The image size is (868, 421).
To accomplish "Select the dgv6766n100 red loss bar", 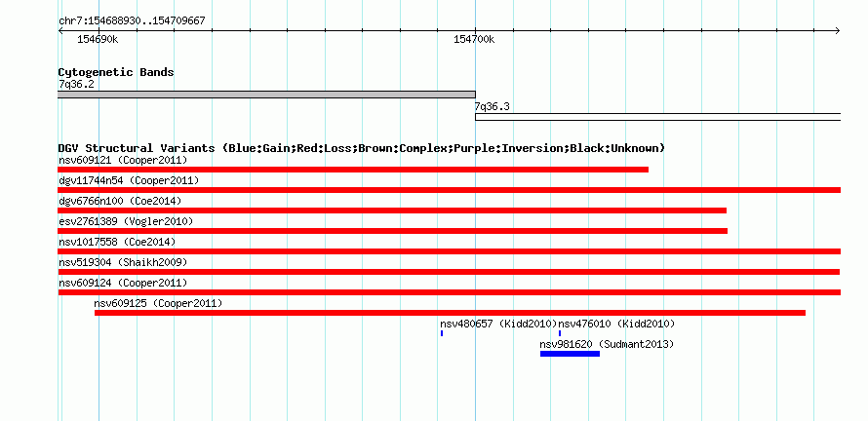I will tap(392, 210).
